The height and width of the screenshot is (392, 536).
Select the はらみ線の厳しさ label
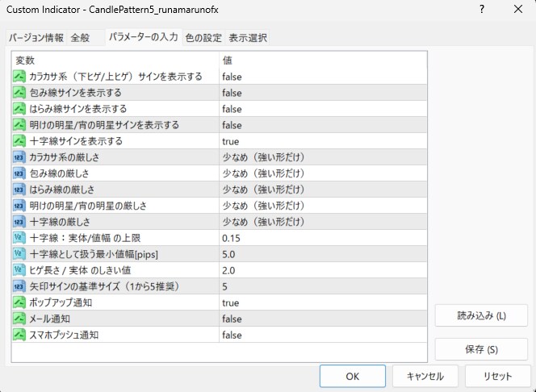click(x=62, y=190)
